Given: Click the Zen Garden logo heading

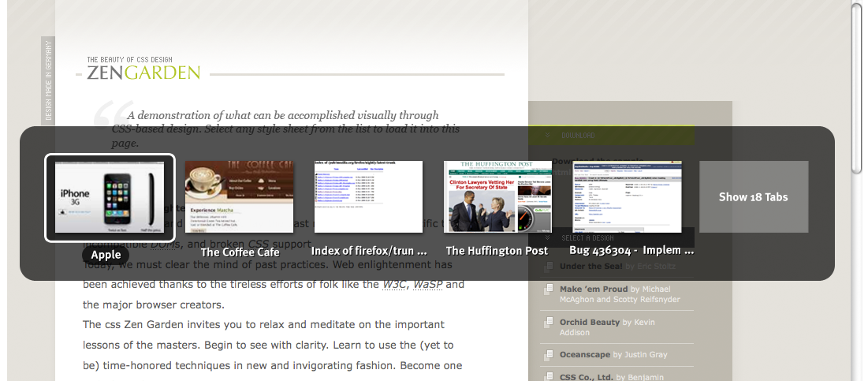Looking at the screenshot, I should 143,73.
